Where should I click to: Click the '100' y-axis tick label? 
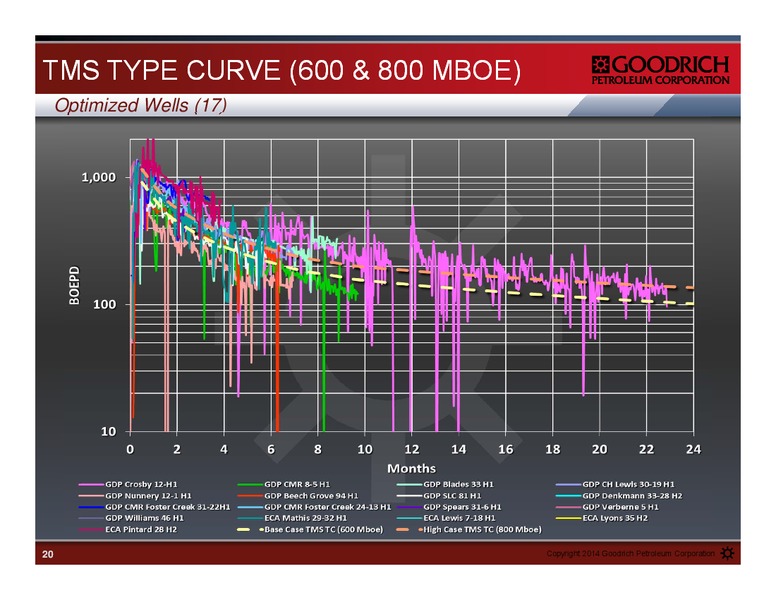[104, 304]
